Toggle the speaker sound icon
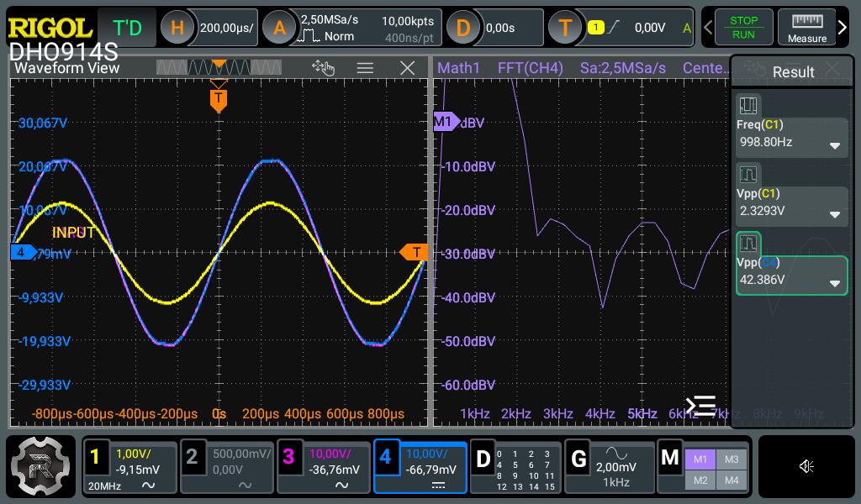861x504 pixels. 806,466
